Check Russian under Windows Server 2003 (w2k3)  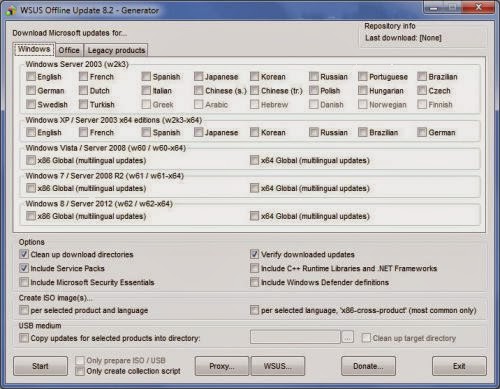pyautogui.click(x=314, y=77)
